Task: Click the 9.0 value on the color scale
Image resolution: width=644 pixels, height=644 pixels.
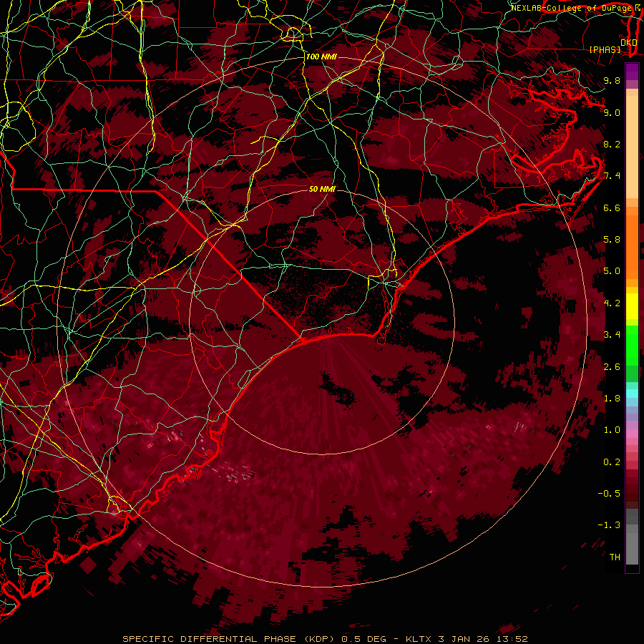Action: (x=612, y=112)
